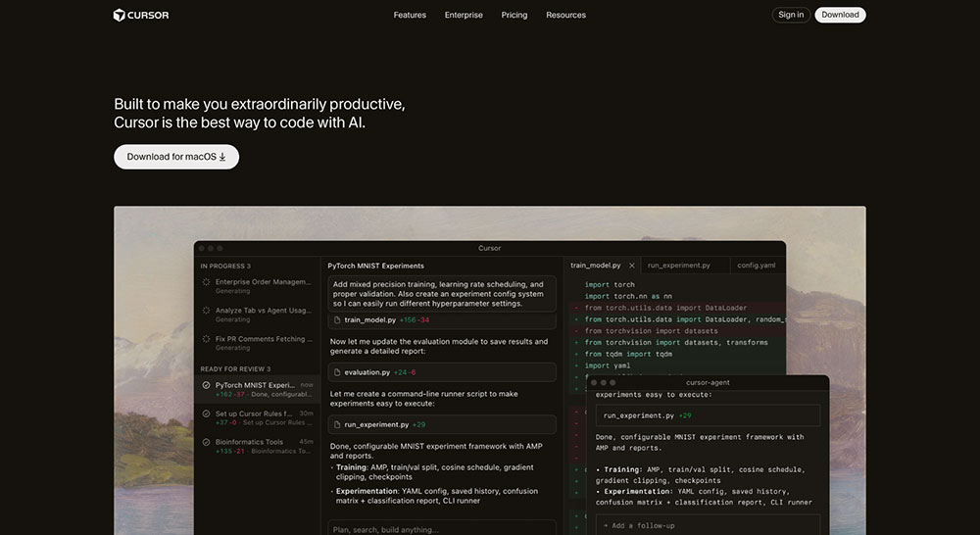Viewport: 980px width, 535px height.
Task: Click run_experiment.py +29 in cursor-agent window
Action: [708, 415]
